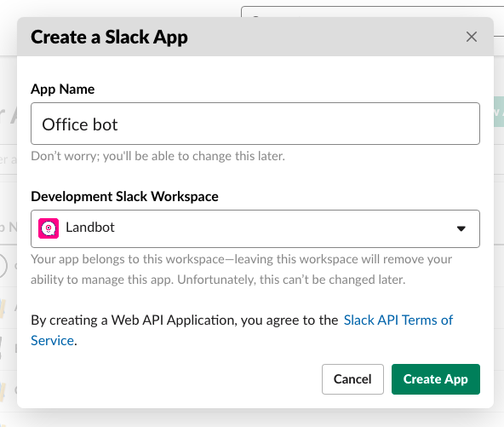Screen dimensions: 504x427
Task: Click the App Name label
Action: click(63, 89)
